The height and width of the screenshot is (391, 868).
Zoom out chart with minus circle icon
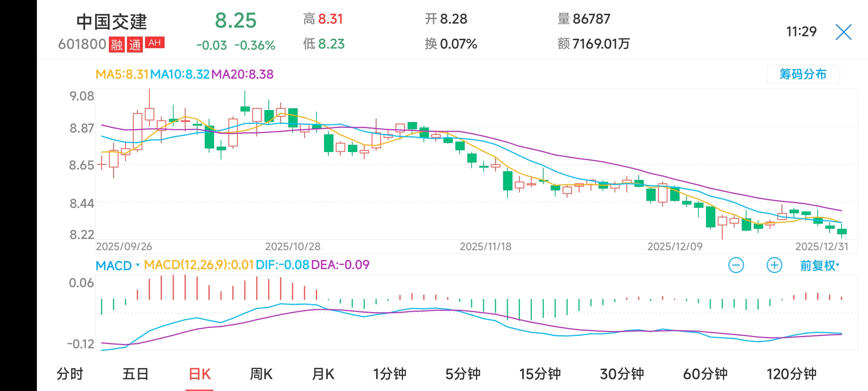tap(736, 265)
